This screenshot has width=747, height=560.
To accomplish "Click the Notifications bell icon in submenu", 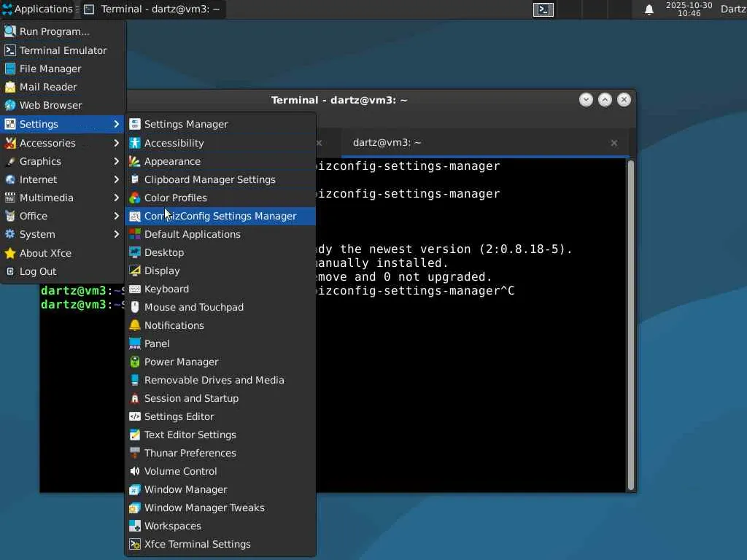I will (135, 325).
